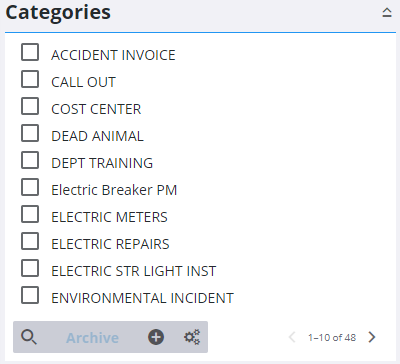The image size is (400, 364).
Task: Click the Categories panel heading
Action: point(58,13)
